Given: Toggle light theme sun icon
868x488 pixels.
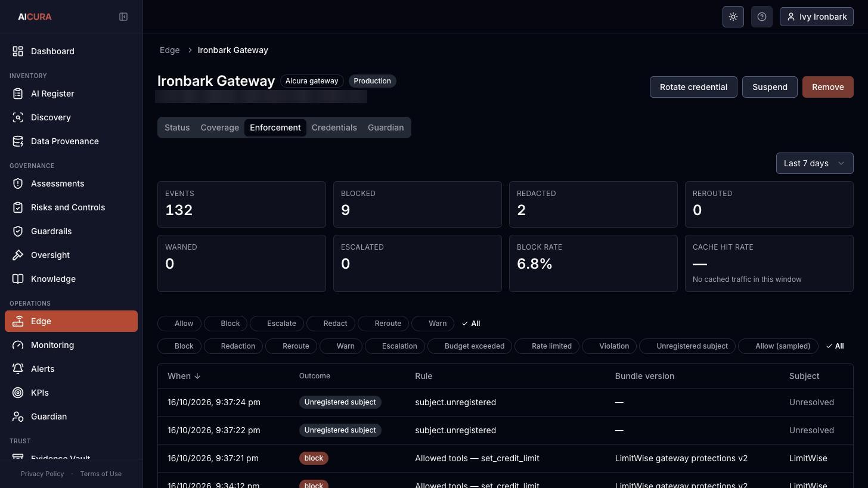Looking at the screenshot, I should tap(733, 17).
